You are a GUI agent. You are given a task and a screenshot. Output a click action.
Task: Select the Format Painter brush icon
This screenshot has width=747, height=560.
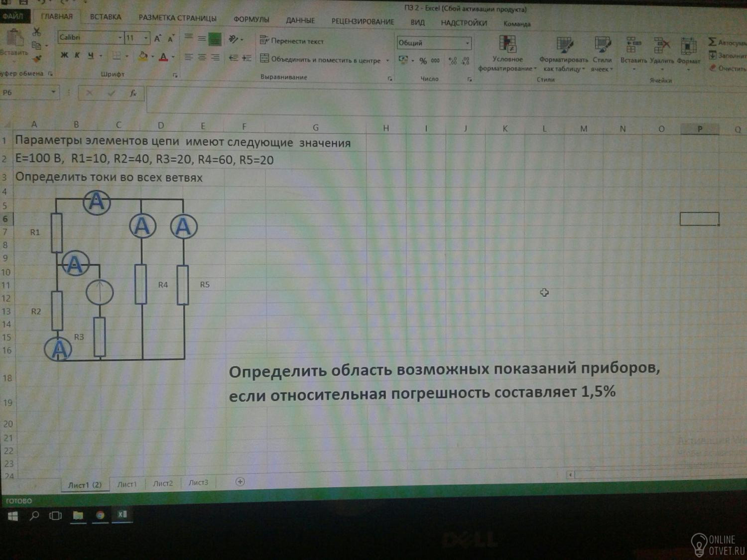coord(36,59)
